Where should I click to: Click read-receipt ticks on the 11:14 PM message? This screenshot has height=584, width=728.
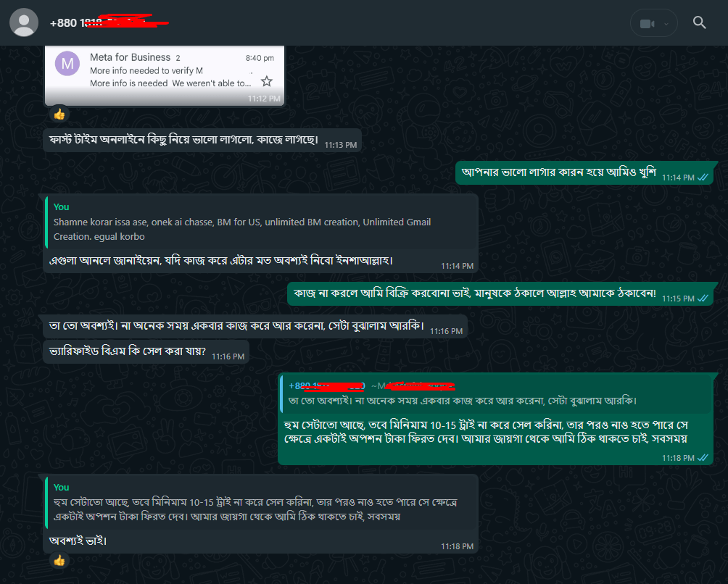point(703,178)
